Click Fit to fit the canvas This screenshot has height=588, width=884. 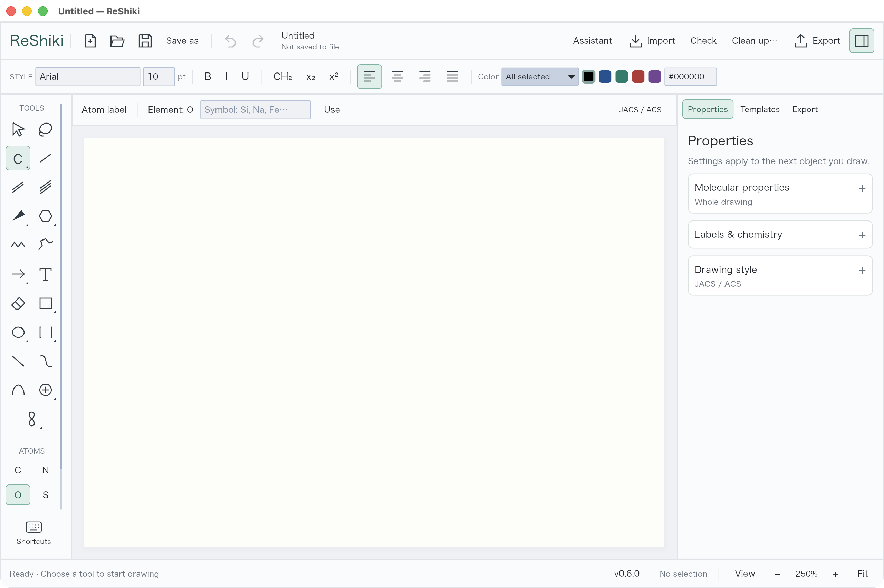862,574
